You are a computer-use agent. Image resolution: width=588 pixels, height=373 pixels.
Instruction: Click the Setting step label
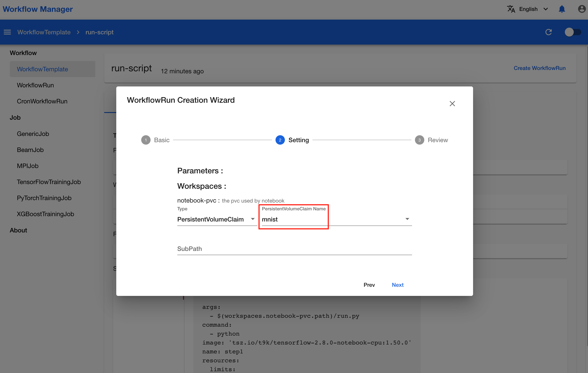click(299, 140)
